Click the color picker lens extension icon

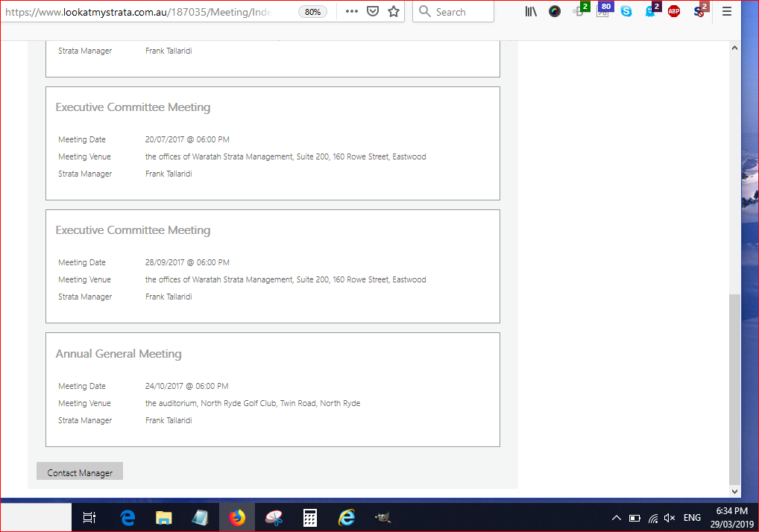(555, 11)
